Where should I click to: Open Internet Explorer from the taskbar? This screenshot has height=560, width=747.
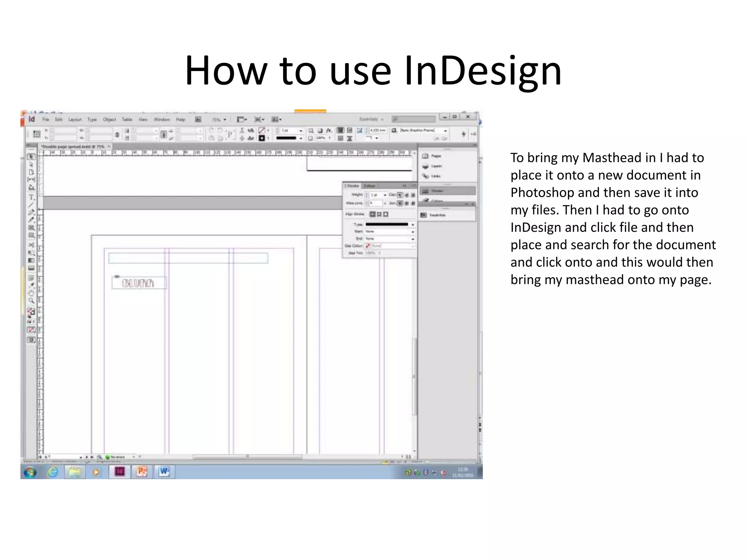pyautogui.click(x=53, y=472)
